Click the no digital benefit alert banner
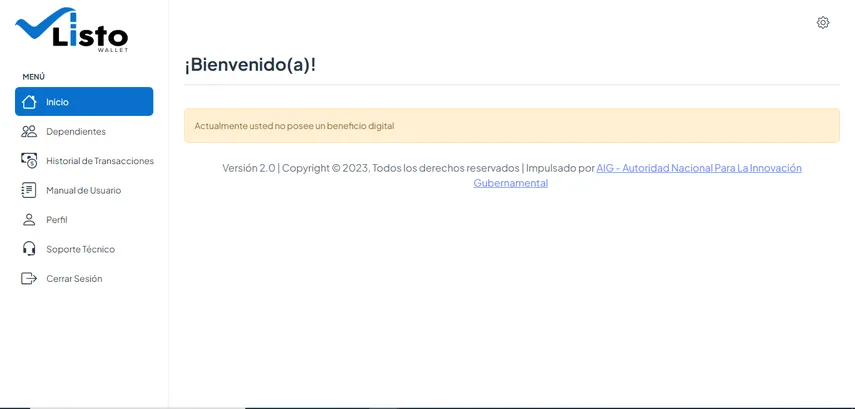 pyautogui.click(x=511, y=126)
